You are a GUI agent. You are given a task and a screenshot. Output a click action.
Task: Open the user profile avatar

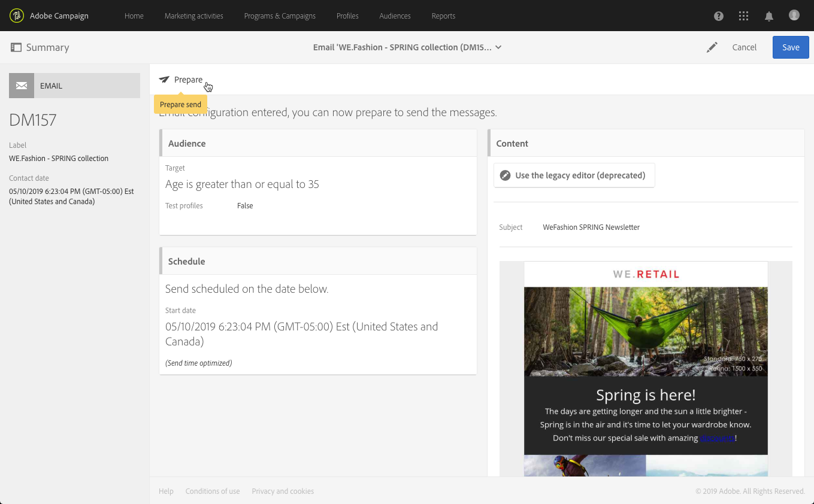click(794, 16)
